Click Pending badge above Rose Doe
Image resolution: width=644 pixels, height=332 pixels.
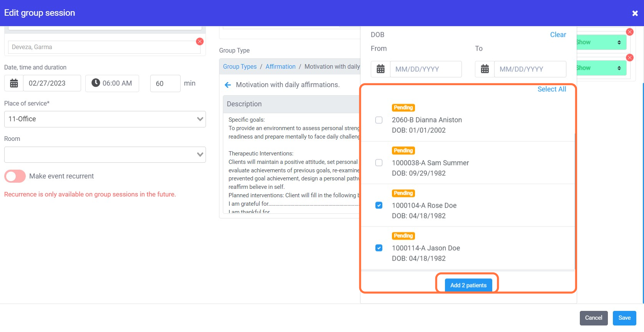click(x=403, y=193)
